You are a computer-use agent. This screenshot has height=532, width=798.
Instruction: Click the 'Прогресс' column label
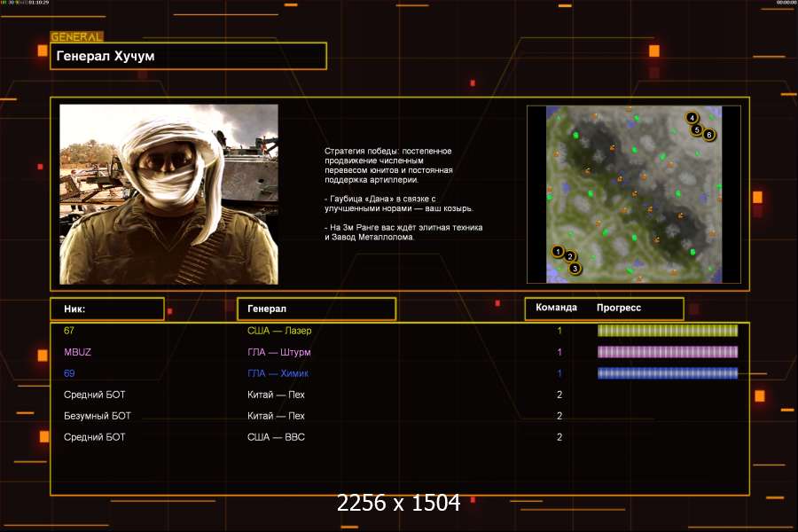coord(619,308)
